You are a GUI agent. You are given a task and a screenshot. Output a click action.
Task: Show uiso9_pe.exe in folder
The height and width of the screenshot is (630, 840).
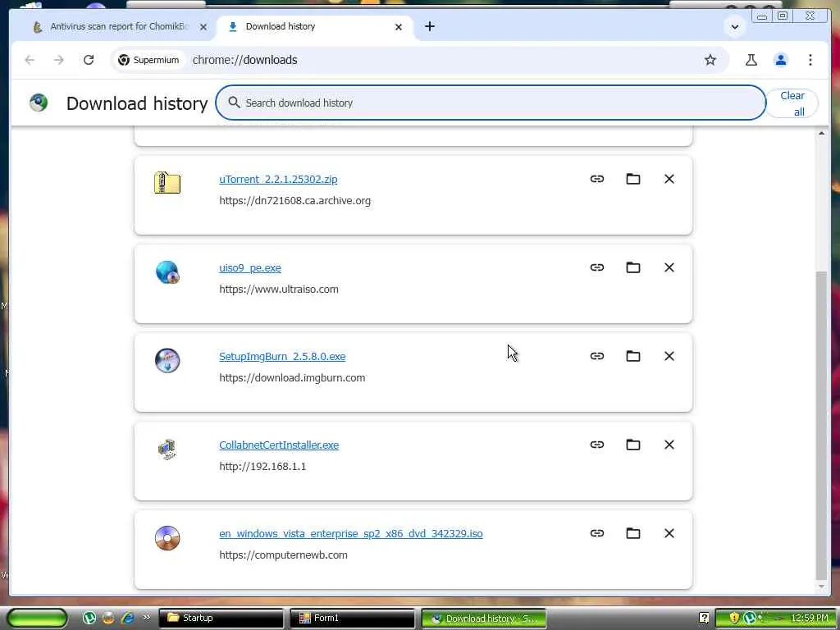[x=633, y=267]
